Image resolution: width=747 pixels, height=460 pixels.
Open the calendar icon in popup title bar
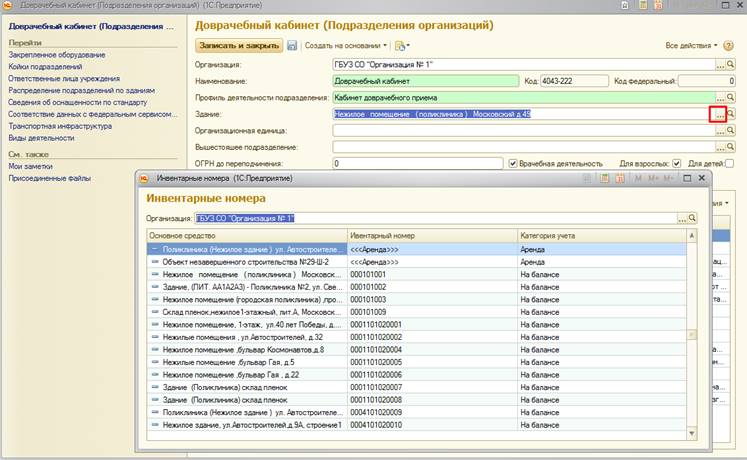622,178
